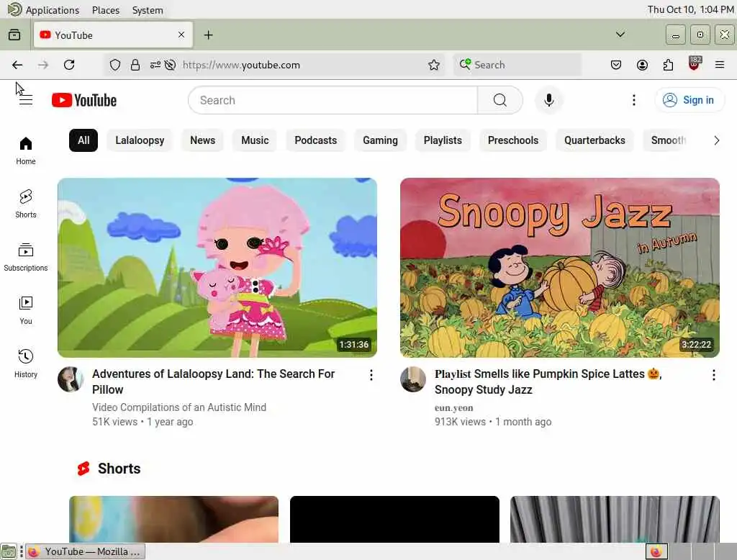Viewport: 737px width, 560px height.
Task: Click the search magnifier button
Action: 500,100
